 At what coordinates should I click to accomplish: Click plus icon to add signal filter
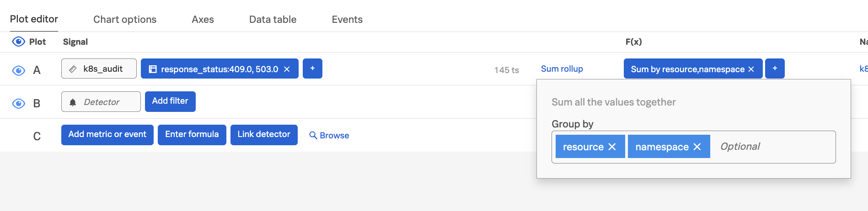[312, 69]
